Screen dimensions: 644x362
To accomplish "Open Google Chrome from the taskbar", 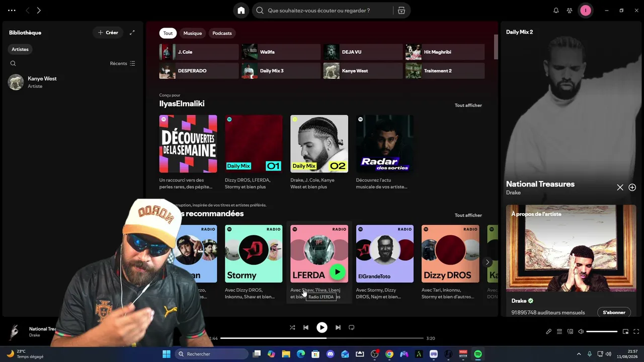I will [389, 354].
